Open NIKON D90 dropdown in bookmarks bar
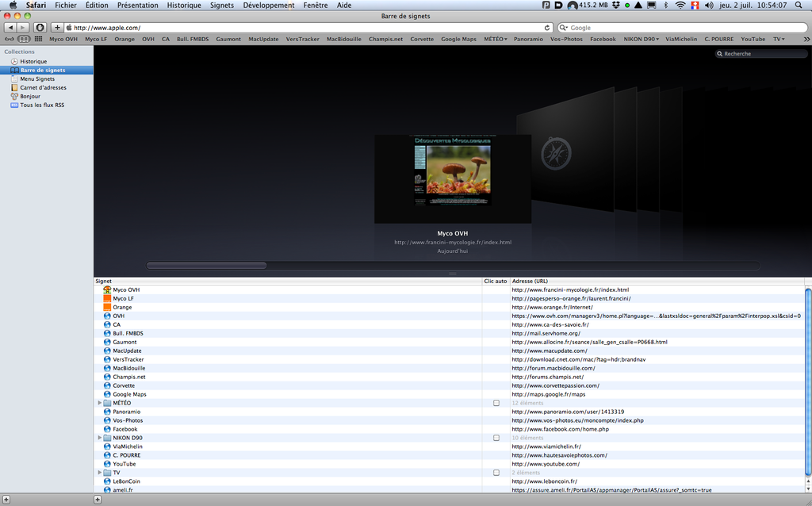 point(641,39)
